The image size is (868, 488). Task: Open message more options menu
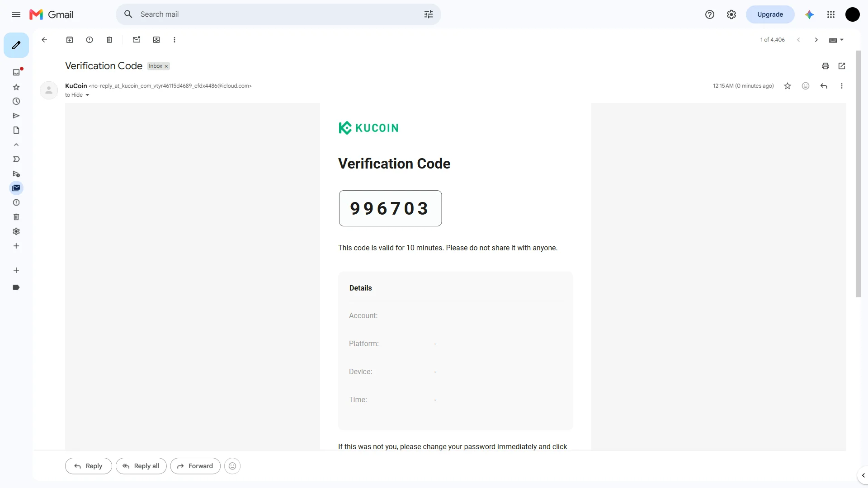(842, 86)
